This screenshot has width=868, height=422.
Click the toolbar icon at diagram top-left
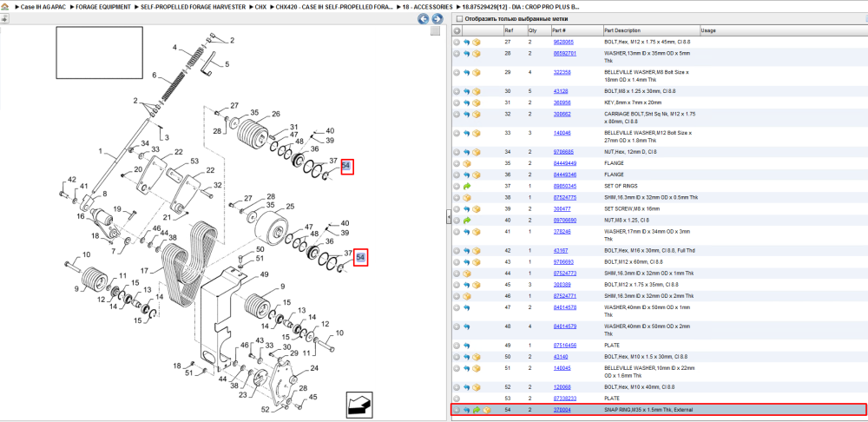click(x=4, y=19)
